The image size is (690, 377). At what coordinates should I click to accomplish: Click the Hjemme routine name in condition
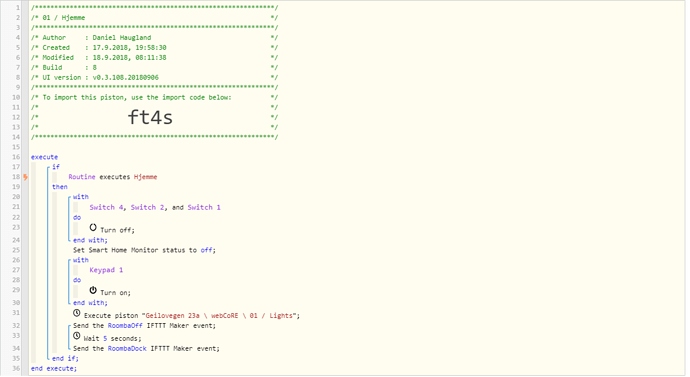[146, 177]
